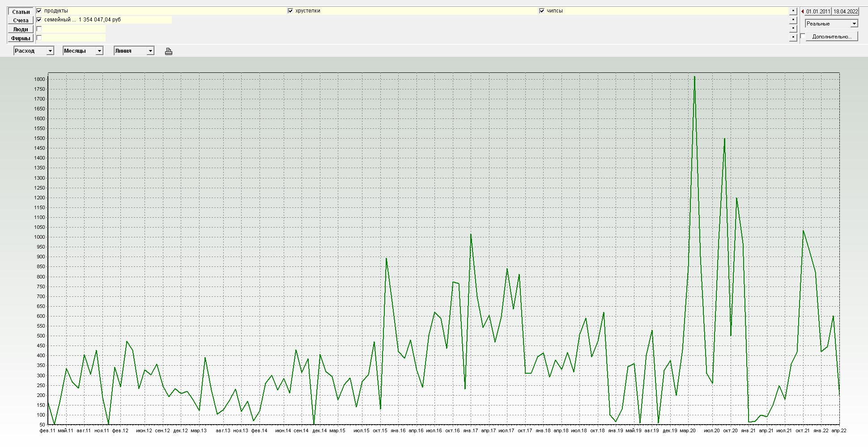Change the end date 18.04.2022
The height and width of the screenshot is (447, 868).
click(x=845, y=12)
